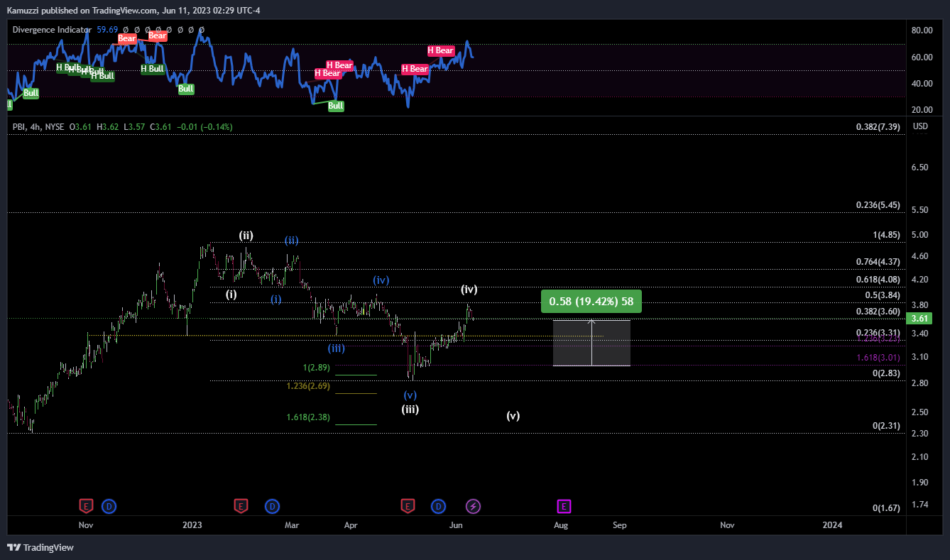Open the purple upcoming earnings E icon near Aug
This screenshot has width=950, height=560.
point(564,506)
